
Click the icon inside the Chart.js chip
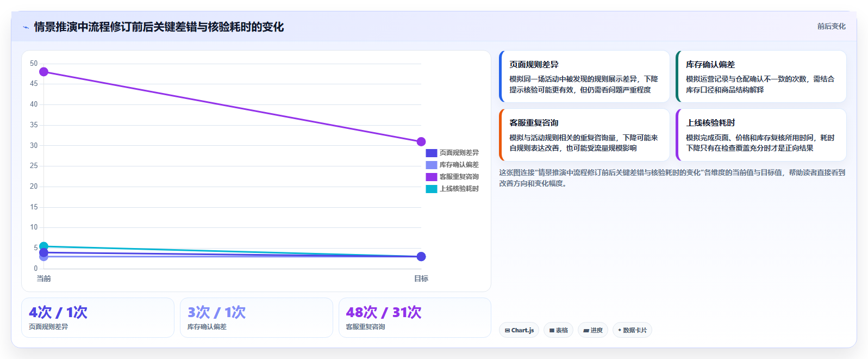507,330
